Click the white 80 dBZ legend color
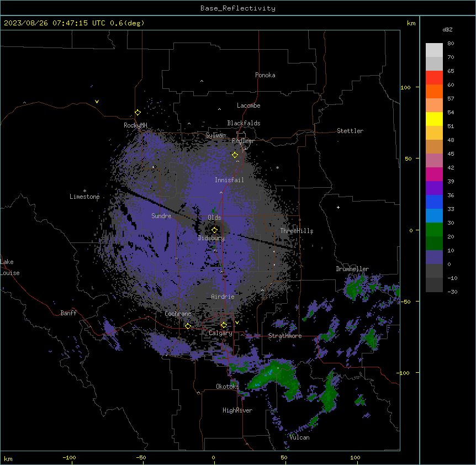The image size is (476, 465). 434,50
